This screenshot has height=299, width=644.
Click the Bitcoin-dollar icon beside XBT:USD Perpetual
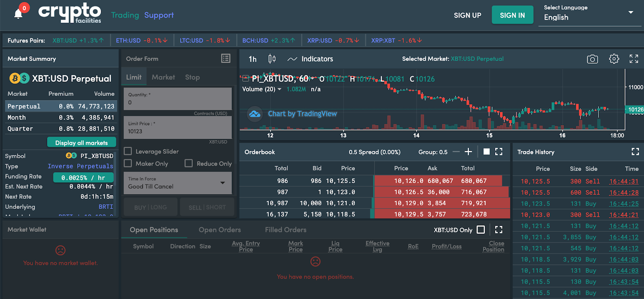point(19,78)
